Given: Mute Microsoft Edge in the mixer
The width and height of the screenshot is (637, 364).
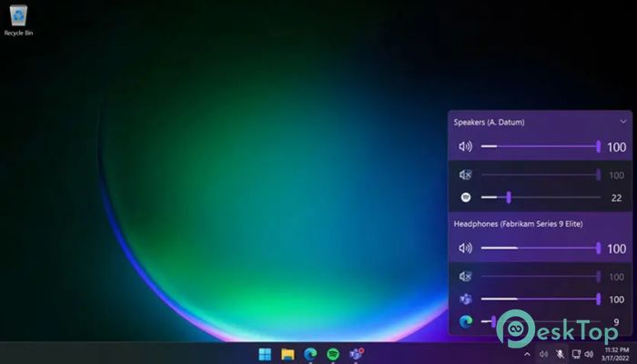Looking at the screenshot, I should tap(465, 321).
